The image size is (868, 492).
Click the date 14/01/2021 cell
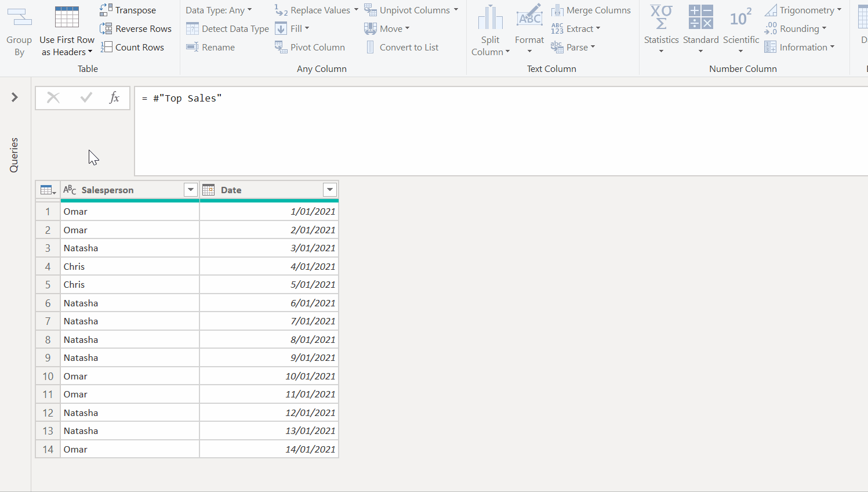[x=269, y=449]
